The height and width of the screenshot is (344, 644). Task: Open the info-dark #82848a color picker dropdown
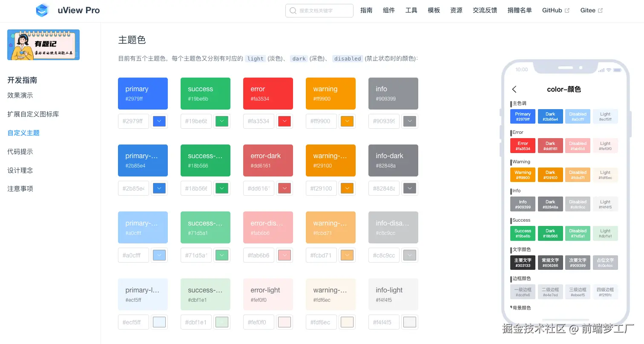click(410, 188)
